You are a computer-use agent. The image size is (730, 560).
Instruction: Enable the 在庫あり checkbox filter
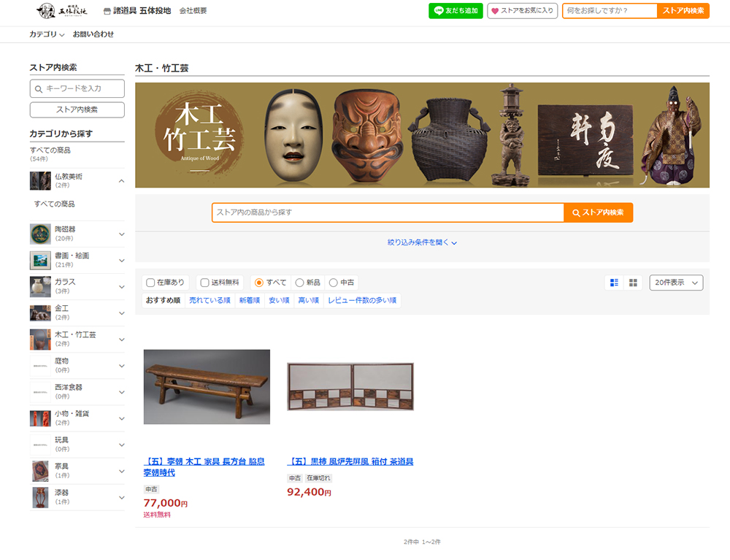pos(151,283)
